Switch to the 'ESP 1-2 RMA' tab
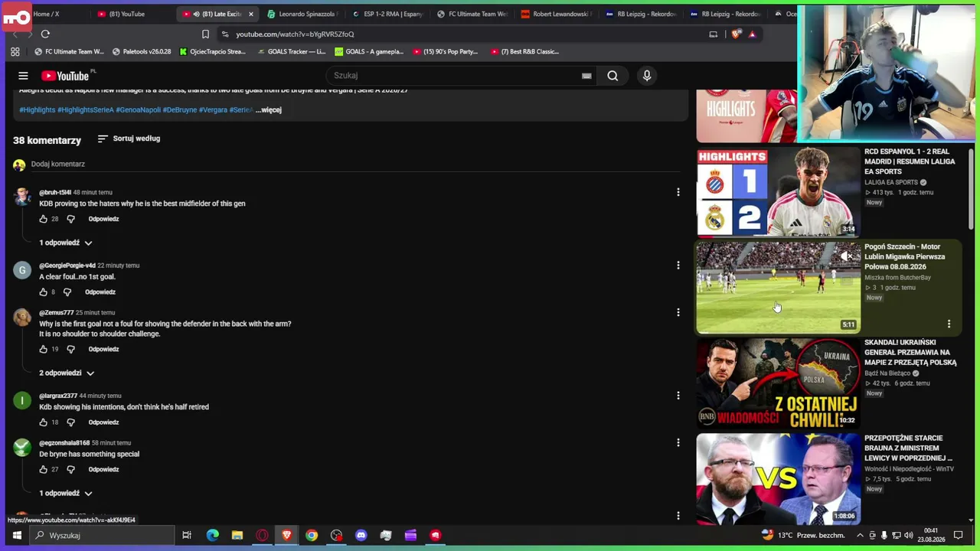 coord(387,14)
